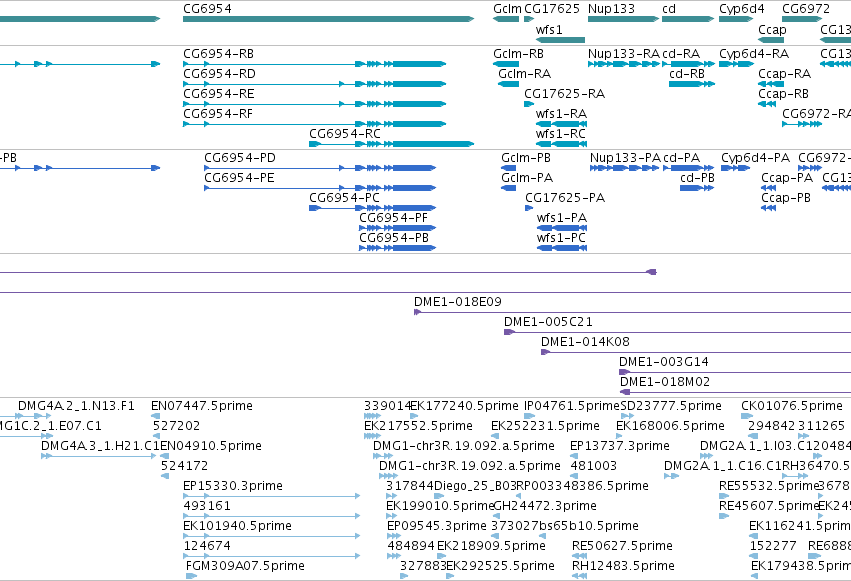Click EST label CK01076.5prime
This screenshot has height=581, width=851.
coord(792,406)
